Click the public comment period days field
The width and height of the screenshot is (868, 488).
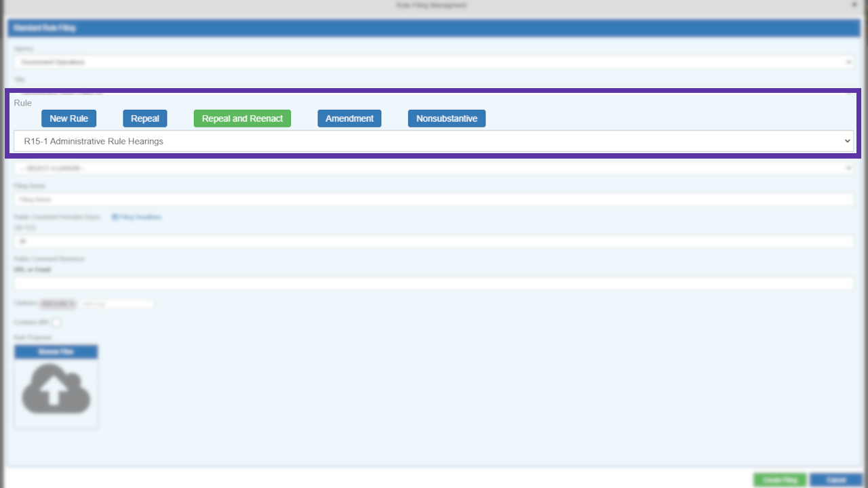pyautogui.click(x=433, y=241)
